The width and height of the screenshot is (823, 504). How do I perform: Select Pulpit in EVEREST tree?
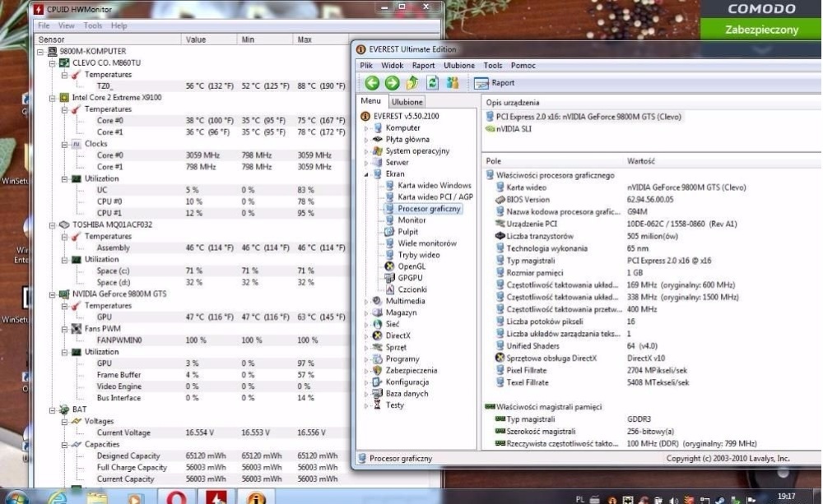[x=408, y=232]
